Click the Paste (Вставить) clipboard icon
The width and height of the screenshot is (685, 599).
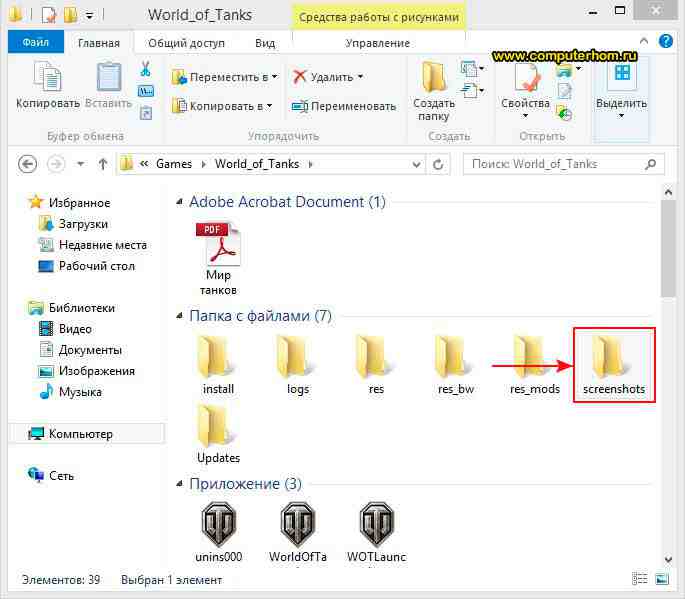tap(108, 78)
